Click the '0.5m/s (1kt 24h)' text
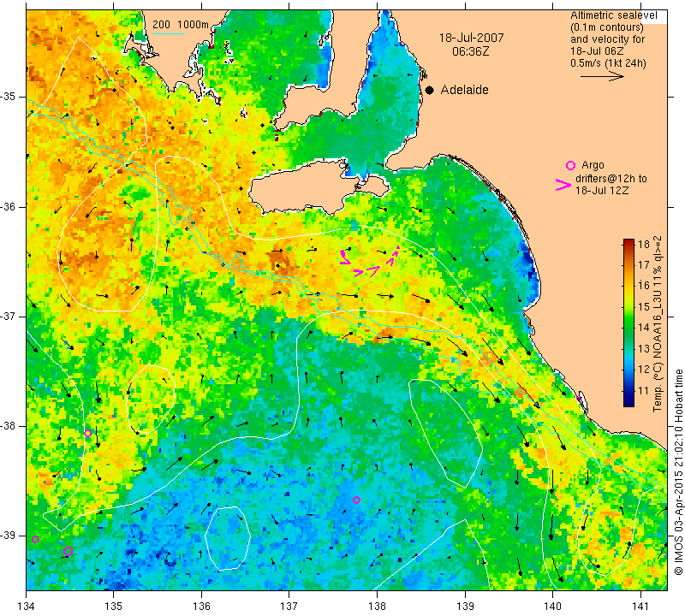685x616 pixels. click(608, 62)
